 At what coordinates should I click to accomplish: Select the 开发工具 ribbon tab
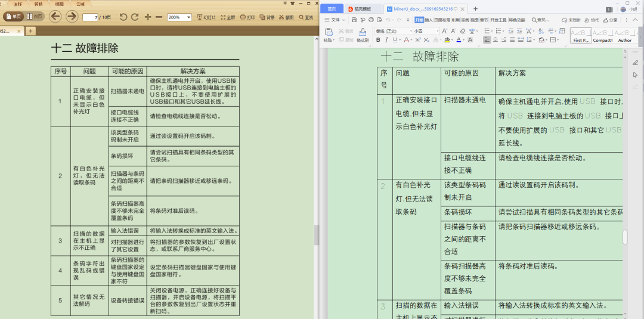499,20
